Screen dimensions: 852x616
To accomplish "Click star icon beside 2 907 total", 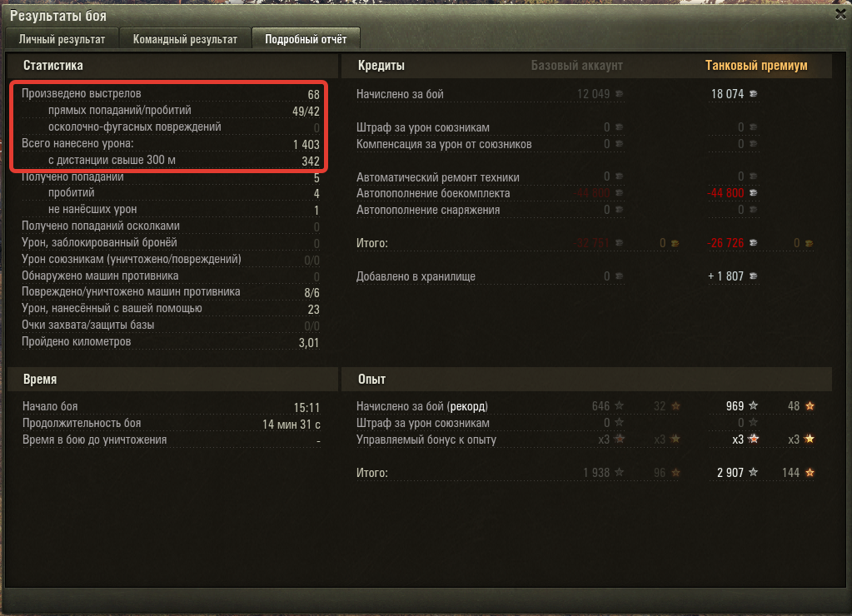I will [x=754, y=473].
